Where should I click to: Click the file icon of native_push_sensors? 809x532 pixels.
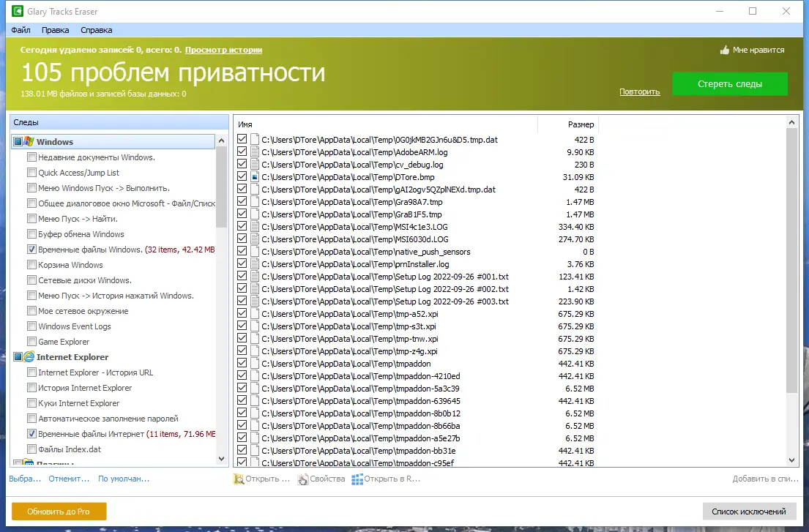pyautogui.click(x=254, y=252)
